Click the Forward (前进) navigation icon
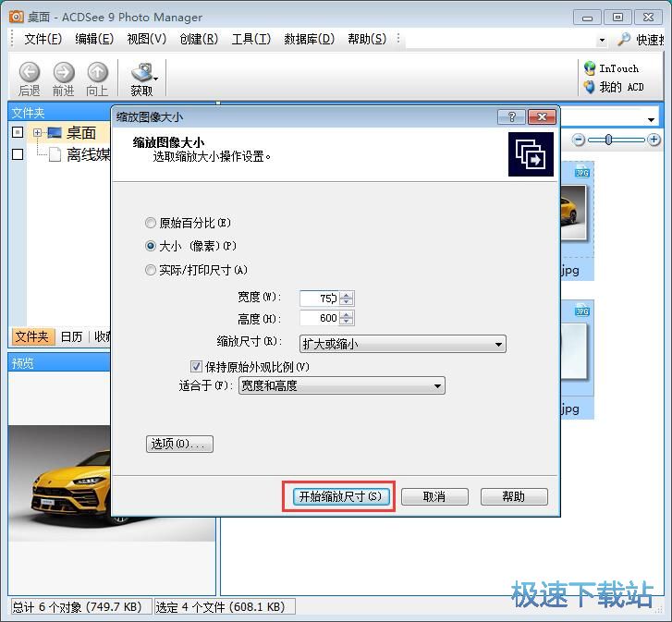The height and width of the screenshot is (622, 672). pos(64,72)
